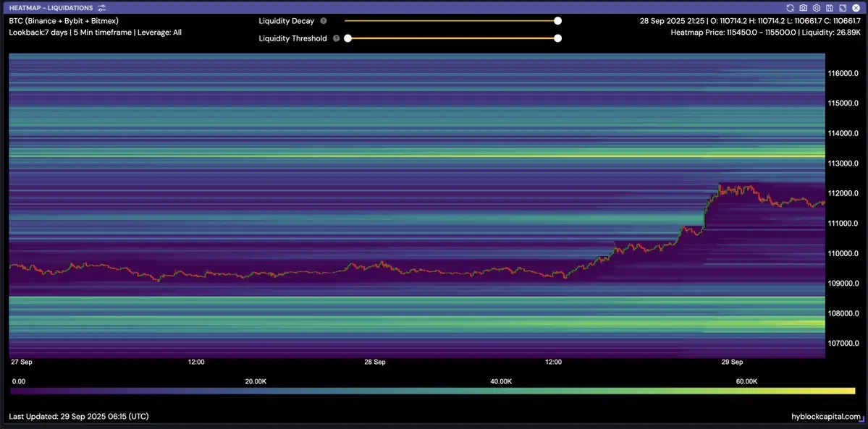Click the OHLC readout for 28 Sep 21:25
The width and height of the screenshot is (868, 429).
750,21
